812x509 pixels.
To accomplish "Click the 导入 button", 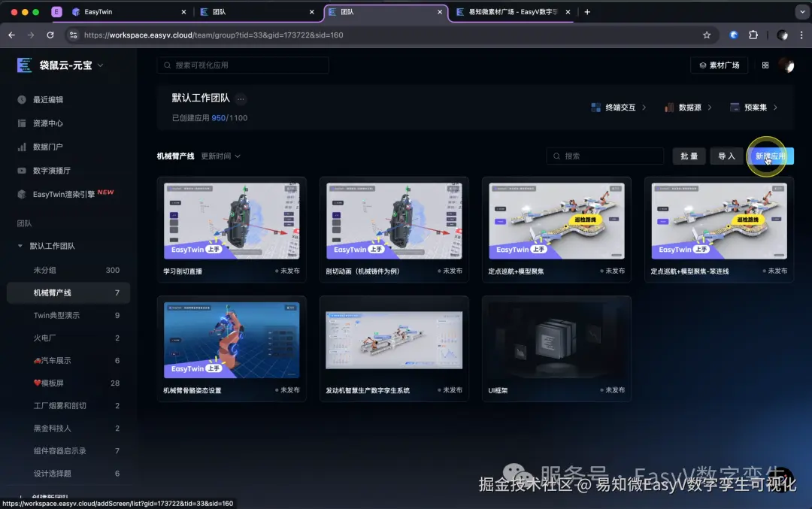I will pyautogui.click(x=725, y=156).
